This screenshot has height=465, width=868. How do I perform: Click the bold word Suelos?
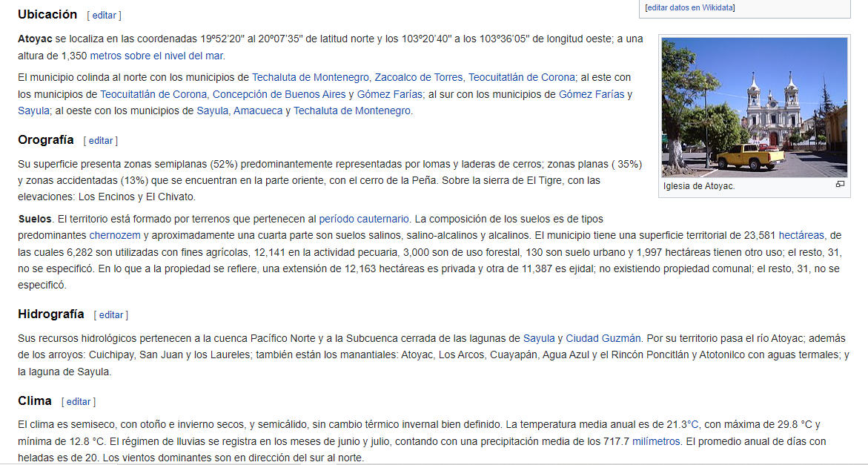[35, 220]
